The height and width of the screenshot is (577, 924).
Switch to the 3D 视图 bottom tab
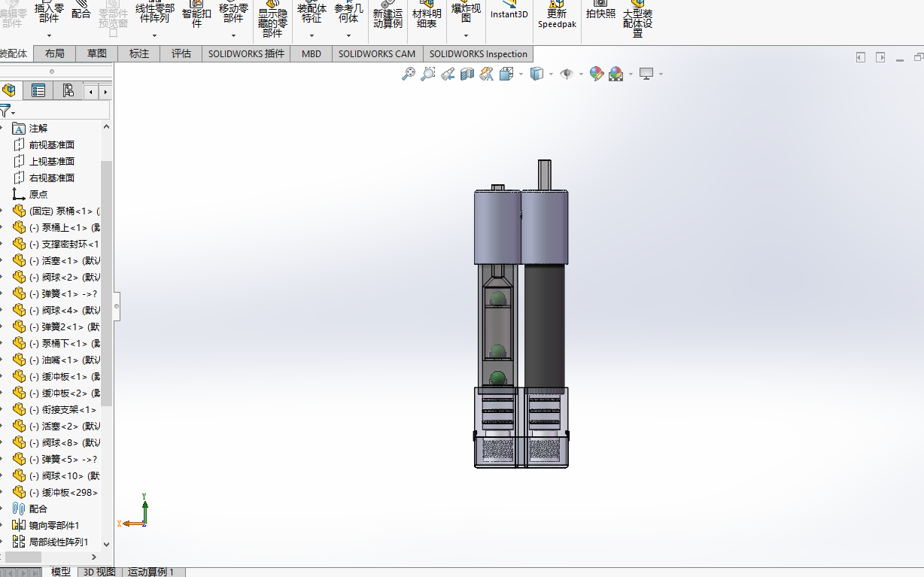[99, 572]
